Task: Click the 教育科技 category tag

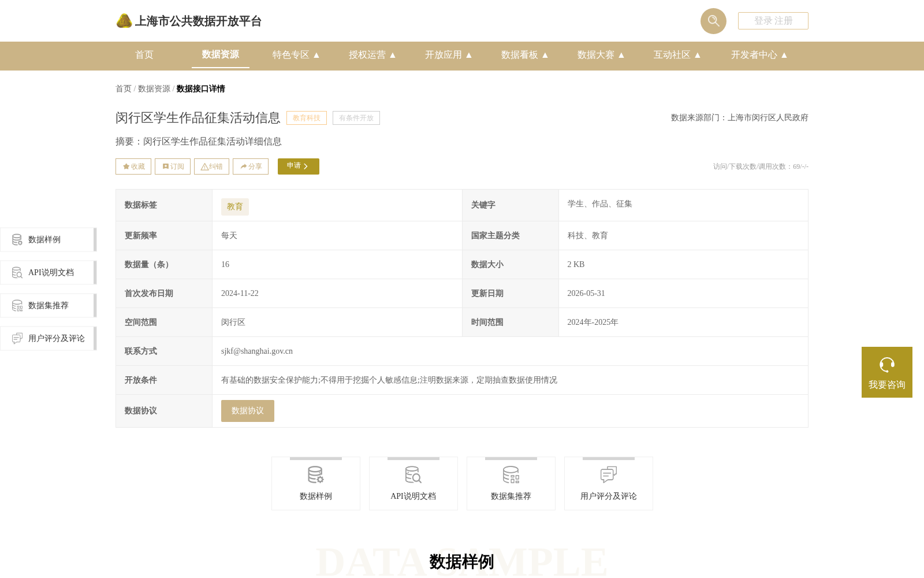Action: [x=307, y=118]
